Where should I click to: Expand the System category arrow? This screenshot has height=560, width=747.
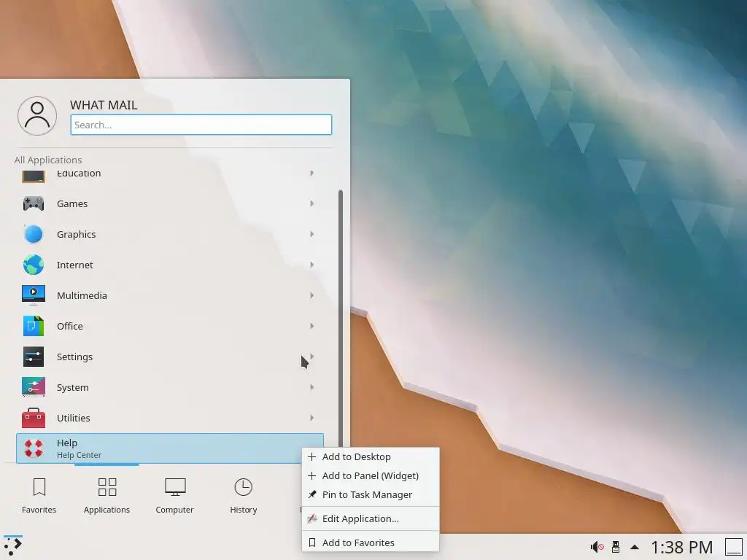point(311,387)
